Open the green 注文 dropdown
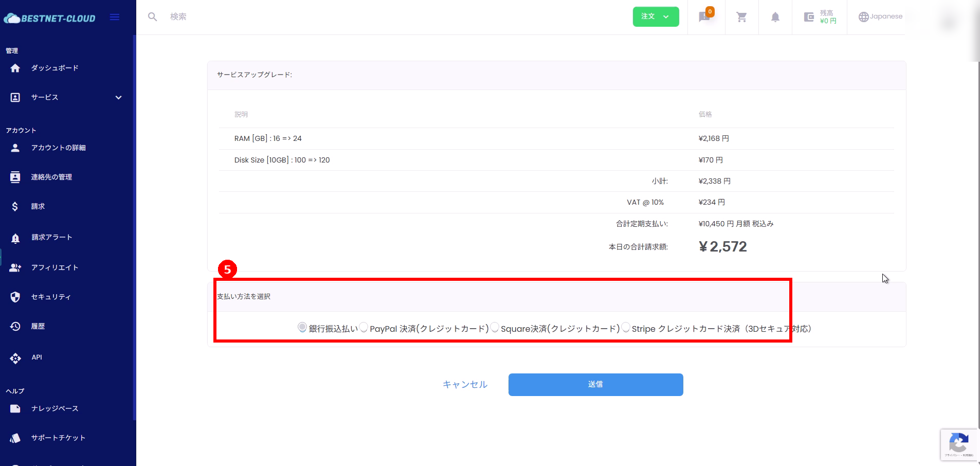This screenshot has width=980, height=466. tap(656, 16)
